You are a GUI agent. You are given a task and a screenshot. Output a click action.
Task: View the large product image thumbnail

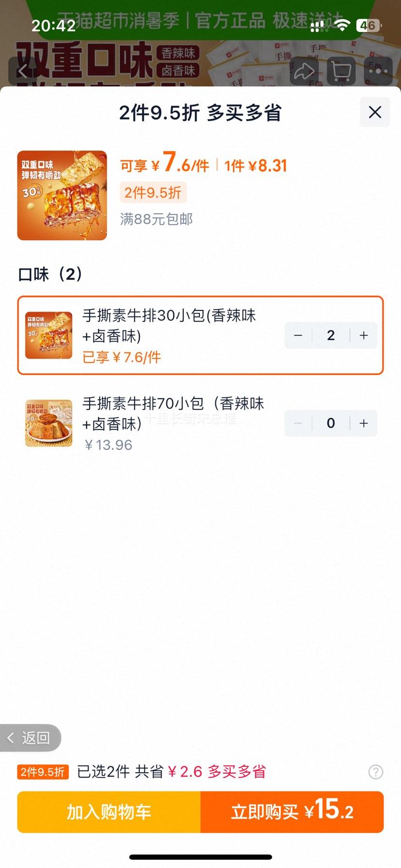click(62, 195)
